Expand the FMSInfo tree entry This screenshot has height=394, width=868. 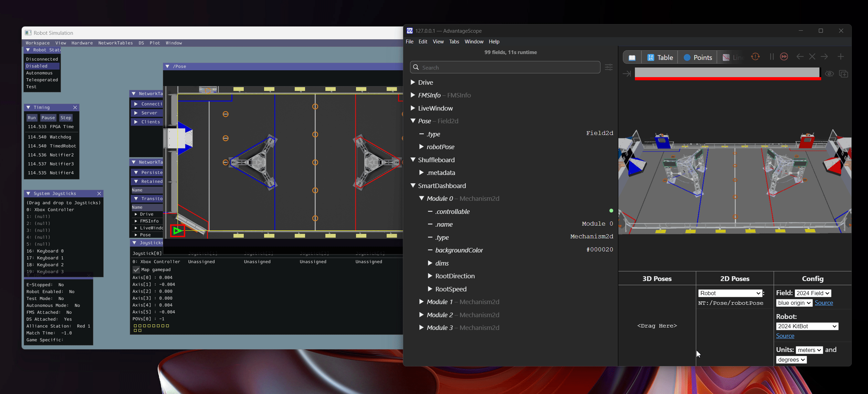point(413,95)
